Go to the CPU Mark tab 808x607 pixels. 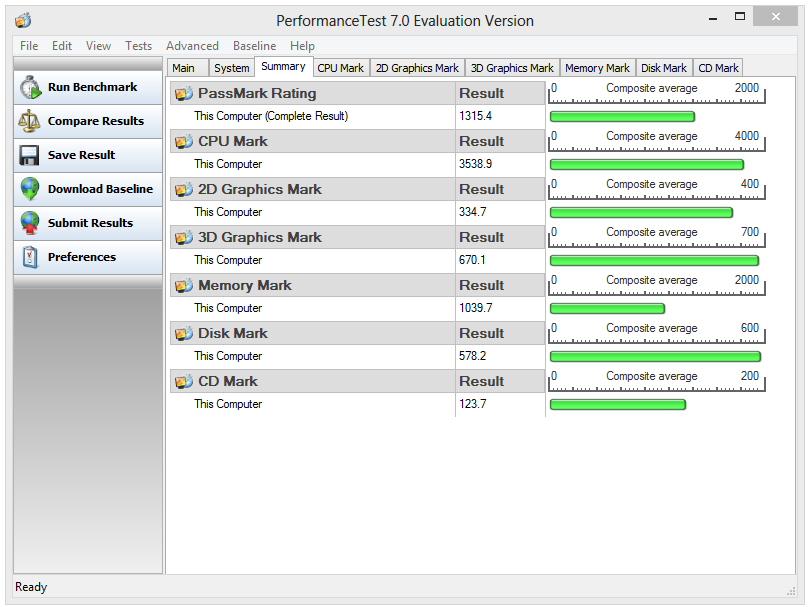click(341, 68)
